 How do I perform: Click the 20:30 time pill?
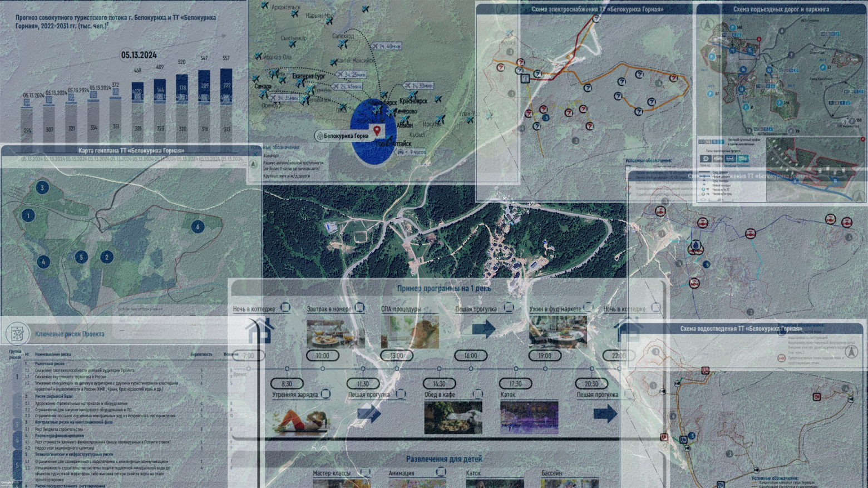[x=591, y=383]
